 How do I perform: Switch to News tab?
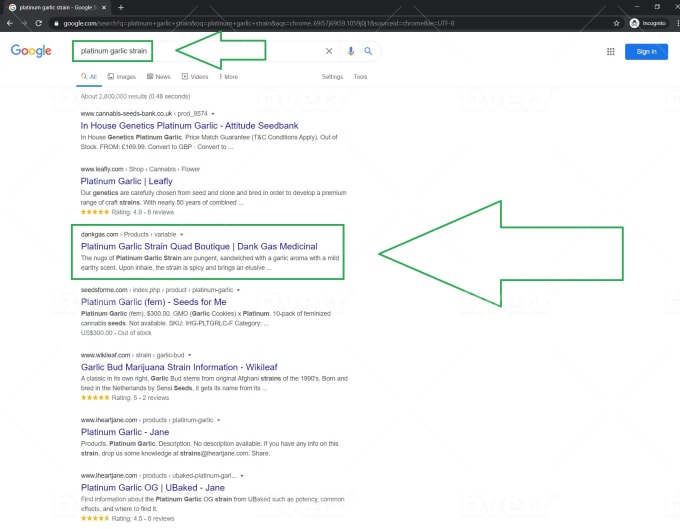[158, 77]
